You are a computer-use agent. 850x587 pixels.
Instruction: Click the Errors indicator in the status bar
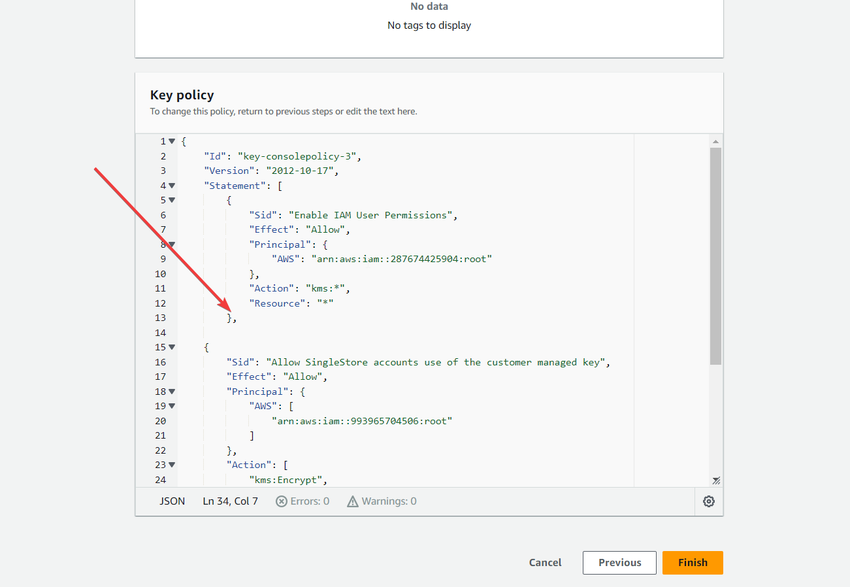coord(302,501)
